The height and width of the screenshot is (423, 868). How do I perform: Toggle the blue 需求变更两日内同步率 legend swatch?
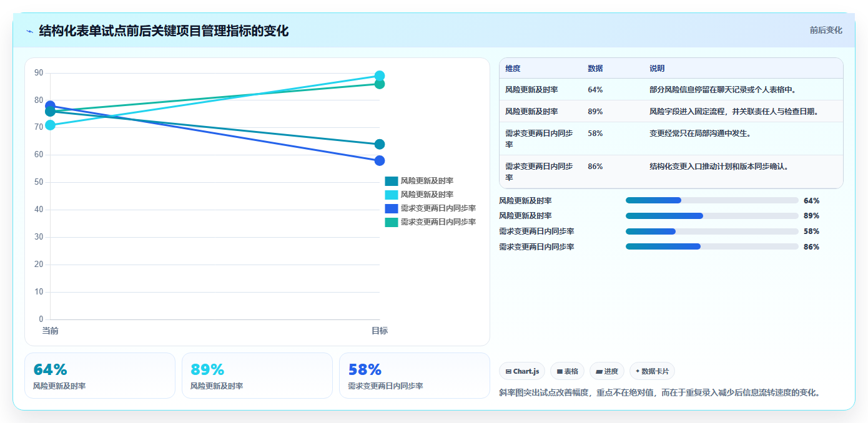coord(392,208)
